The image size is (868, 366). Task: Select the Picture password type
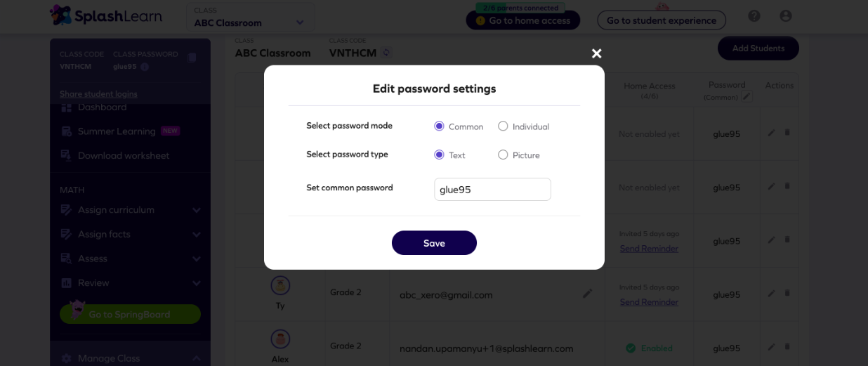[x=503, y=155]
